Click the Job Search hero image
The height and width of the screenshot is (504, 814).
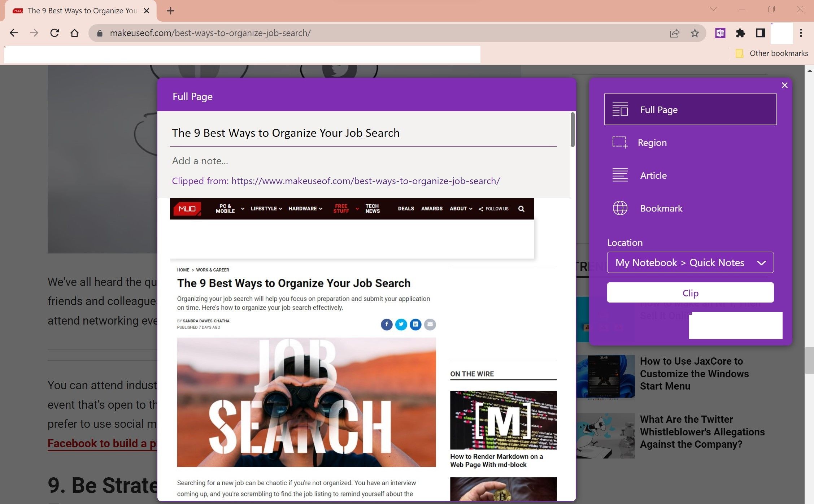pos(306,402)
